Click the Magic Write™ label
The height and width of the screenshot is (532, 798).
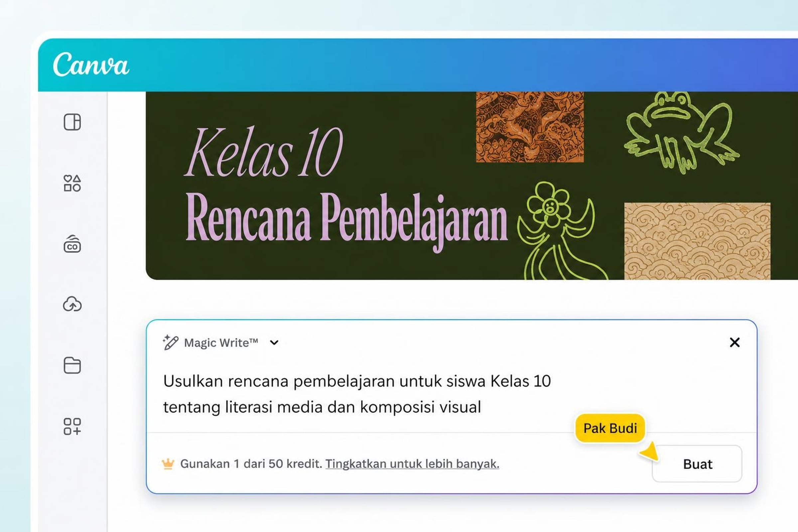(x=221, y=343)
